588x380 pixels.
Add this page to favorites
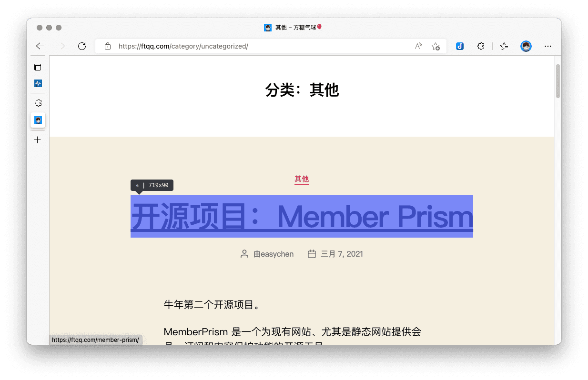click(436, 46)
